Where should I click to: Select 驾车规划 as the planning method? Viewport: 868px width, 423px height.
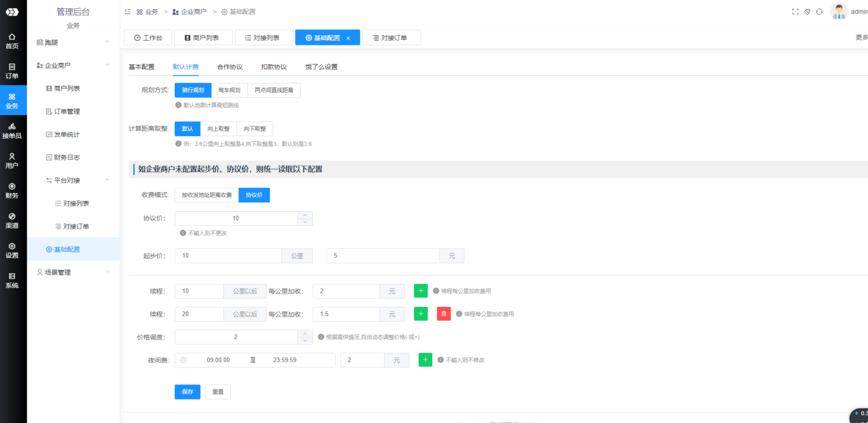tap(229, 90)
